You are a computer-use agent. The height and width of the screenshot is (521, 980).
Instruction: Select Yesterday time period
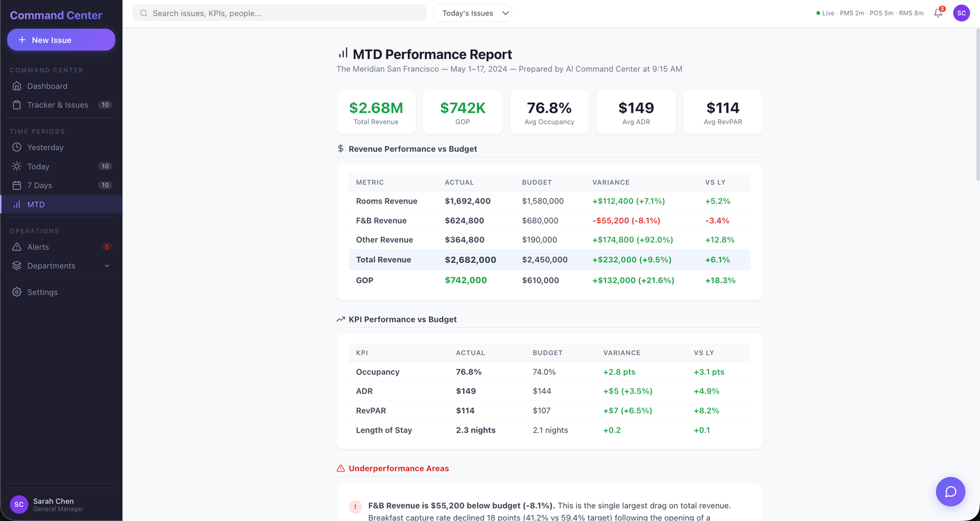point(61,147)
